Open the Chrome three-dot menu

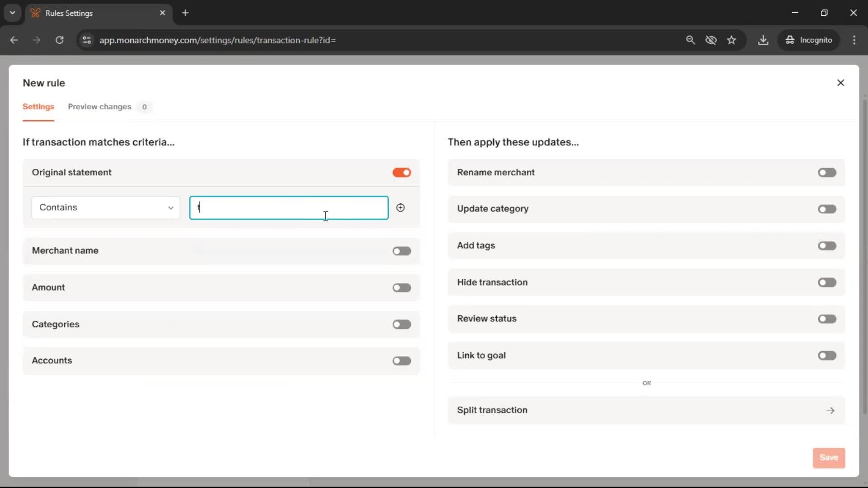854,40
